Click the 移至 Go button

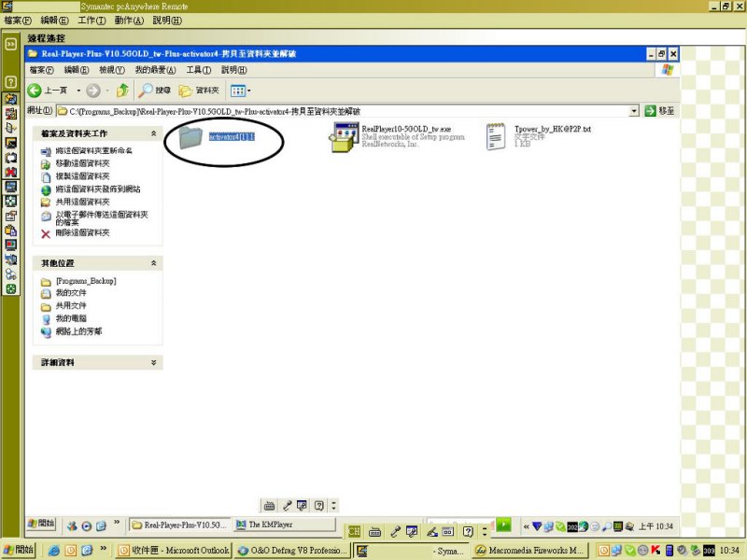tap(660, 111)
